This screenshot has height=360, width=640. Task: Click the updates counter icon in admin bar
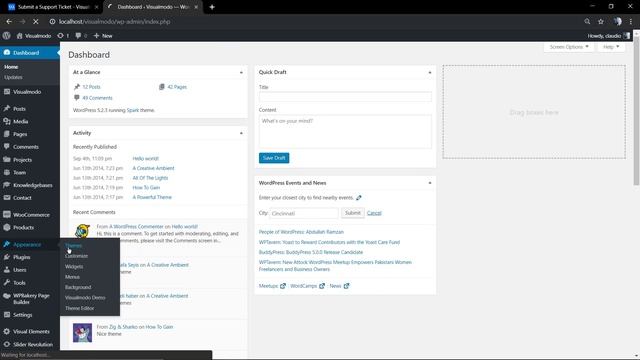click(x=60, y=36)
